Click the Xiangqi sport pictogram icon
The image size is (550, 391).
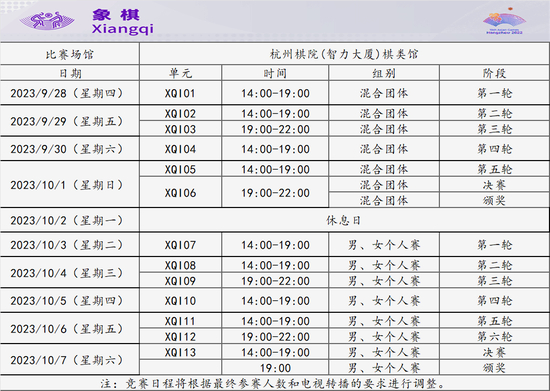coord(47,20)
